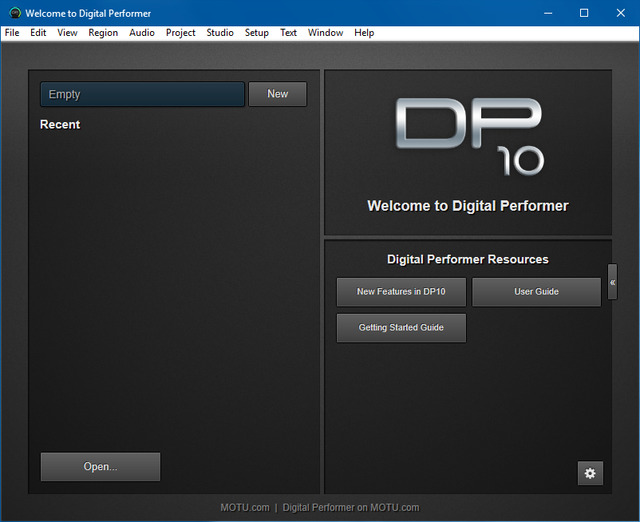Open the Getting Started Guide
The height and width of the screenshot is (522, 640).
401,328
